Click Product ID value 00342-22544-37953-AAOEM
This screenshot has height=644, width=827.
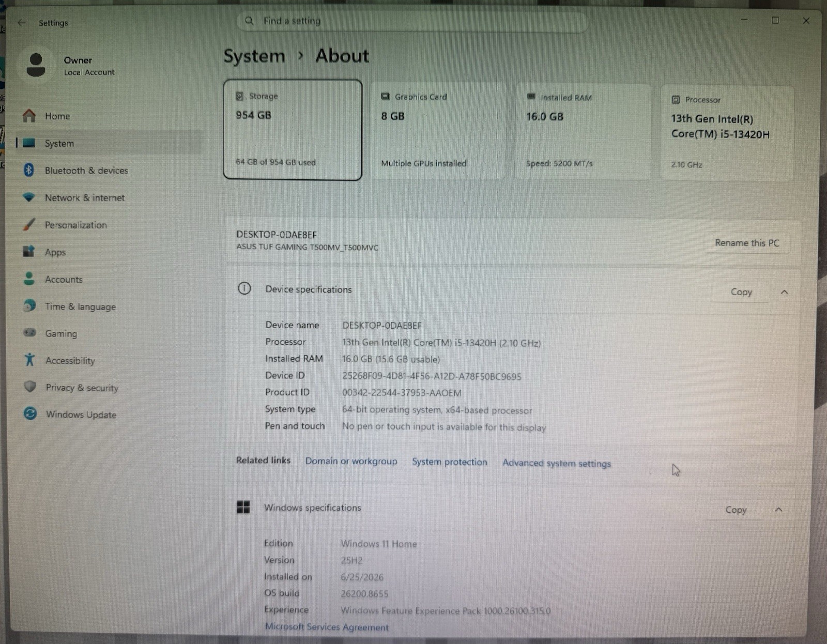[x=402, y=393]
